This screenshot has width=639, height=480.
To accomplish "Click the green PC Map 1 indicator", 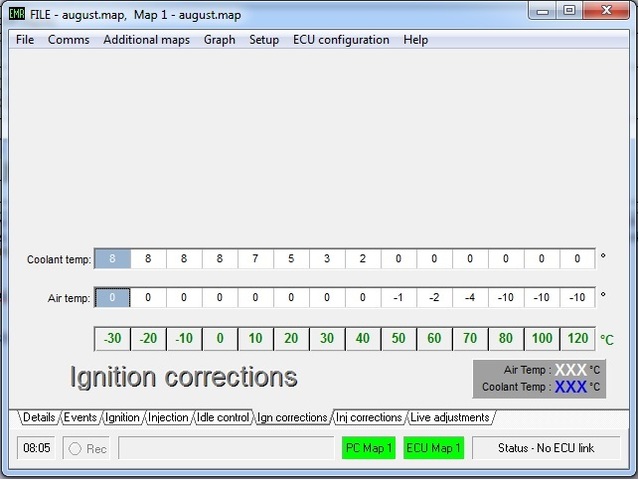I will [369, 448].
